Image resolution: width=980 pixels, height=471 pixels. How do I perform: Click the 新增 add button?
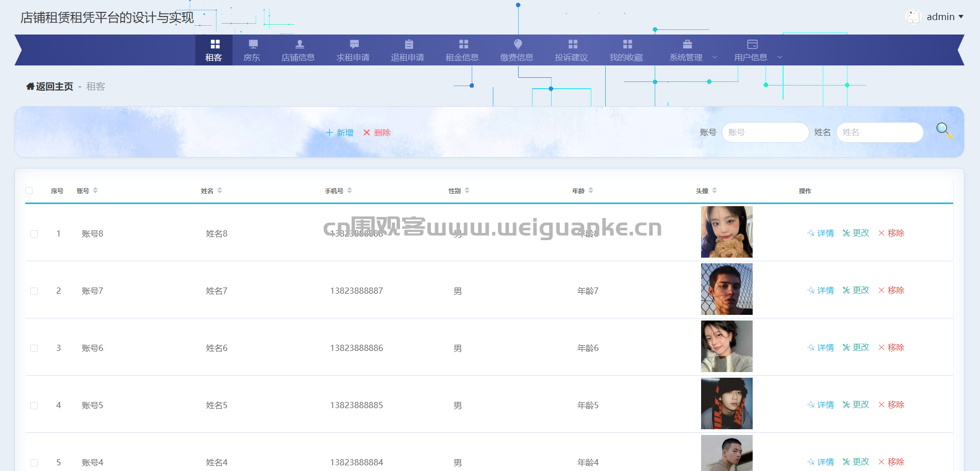point(340,132)
